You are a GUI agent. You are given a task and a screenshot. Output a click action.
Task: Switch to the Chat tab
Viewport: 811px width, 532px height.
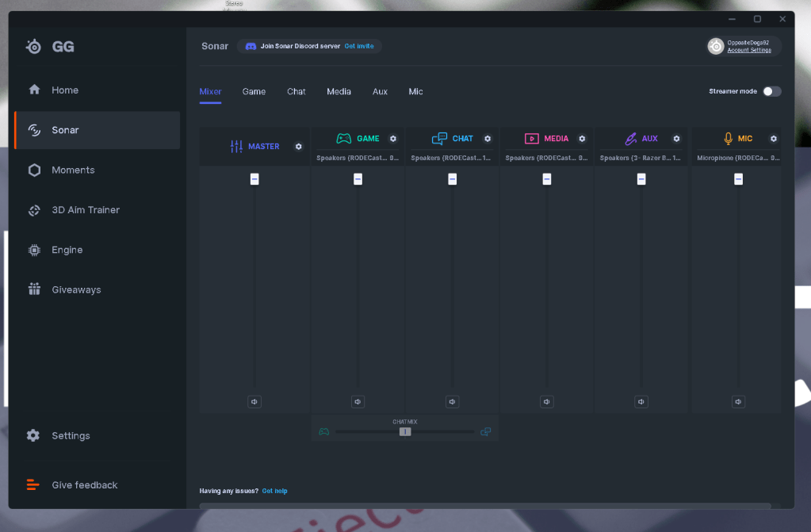(296, 92)
